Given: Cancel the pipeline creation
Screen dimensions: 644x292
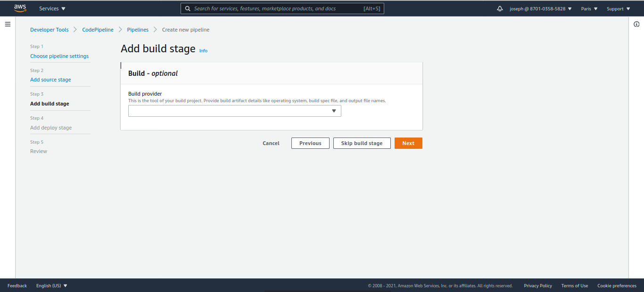Looking at the screenshot, I should pos(271,143).
